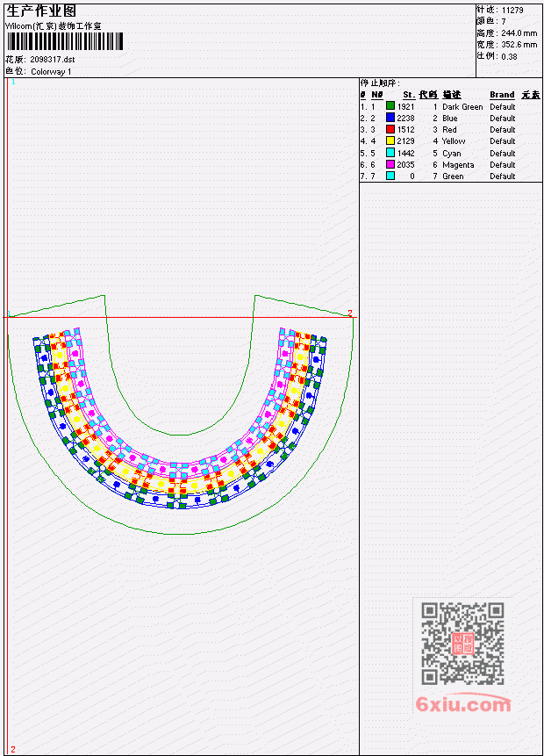Click stitch count '2238' in row 2
The width and height of the screenshot is (544, 756).
(x=405, y=119)
